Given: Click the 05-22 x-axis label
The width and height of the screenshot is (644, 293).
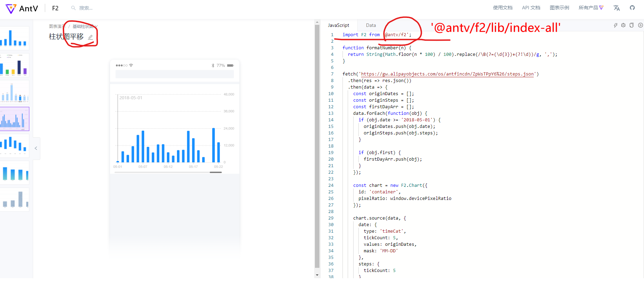Looking at the screenshot, I should click(x=218, y=167).
